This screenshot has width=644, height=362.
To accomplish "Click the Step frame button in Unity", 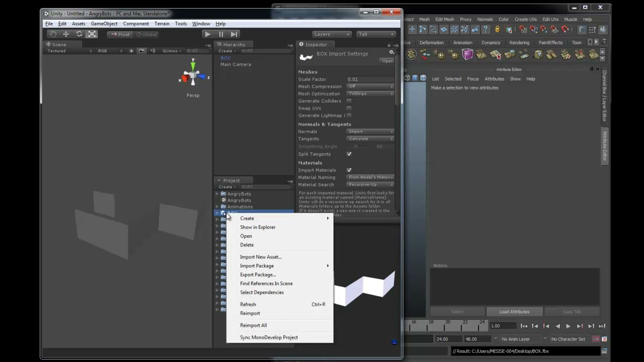I will [234, 34].
